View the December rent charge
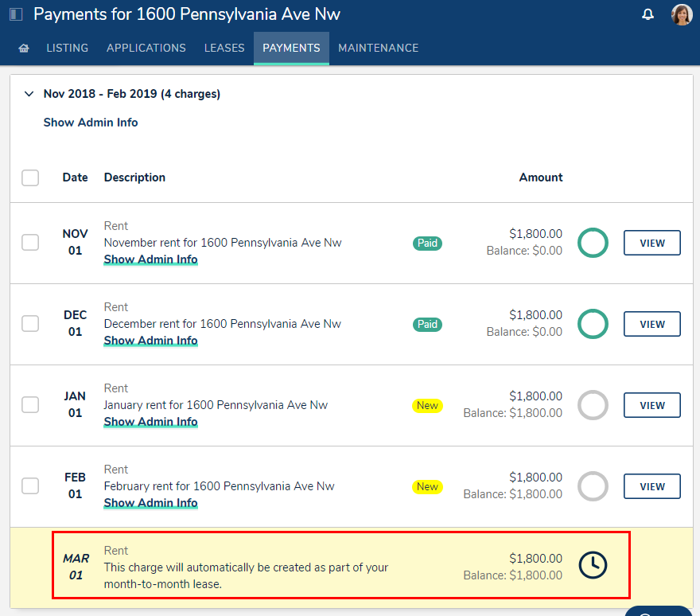 tap(651, 324)
